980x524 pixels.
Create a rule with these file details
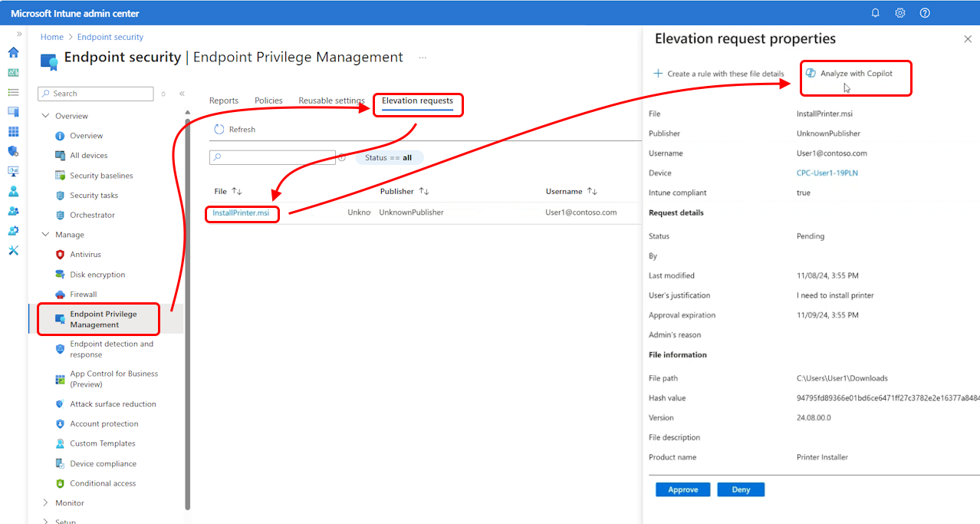(x=719, y=74)
